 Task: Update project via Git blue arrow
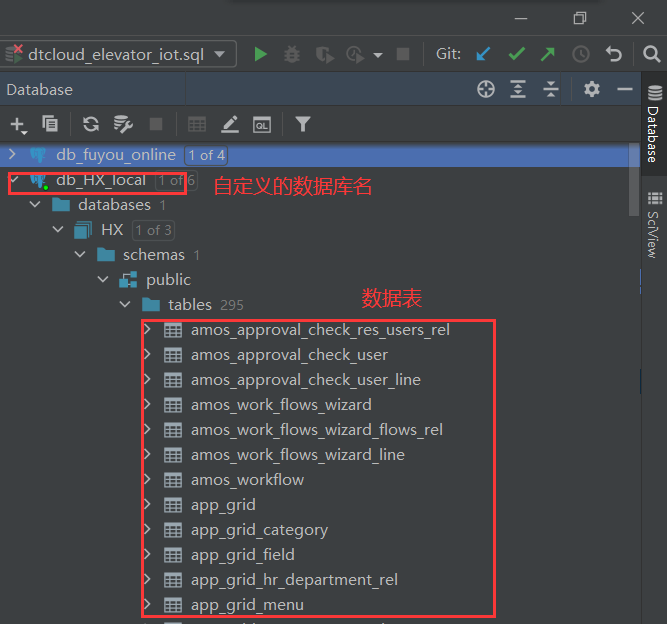[x=483, y=54]
